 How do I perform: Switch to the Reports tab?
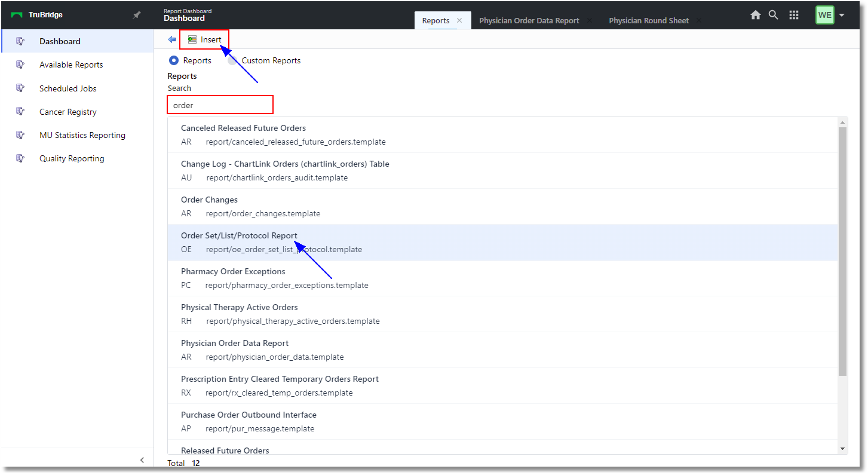tap(435, 20)
